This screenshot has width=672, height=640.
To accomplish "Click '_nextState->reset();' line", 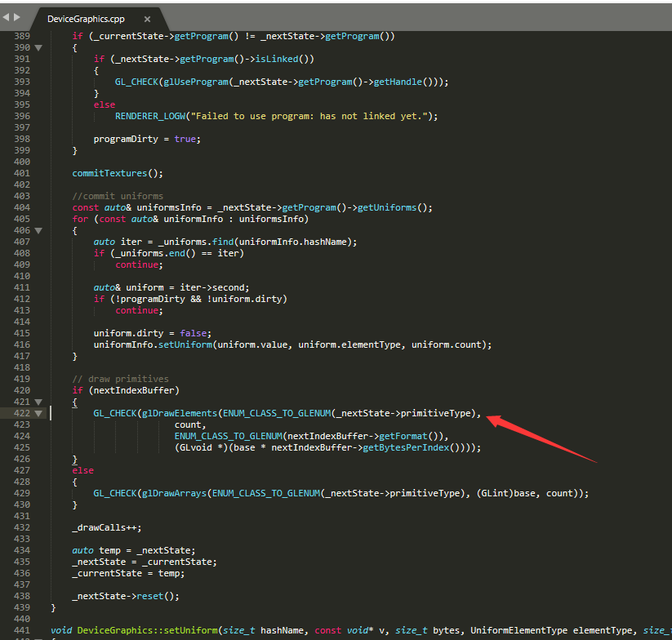I will (126, 596).
